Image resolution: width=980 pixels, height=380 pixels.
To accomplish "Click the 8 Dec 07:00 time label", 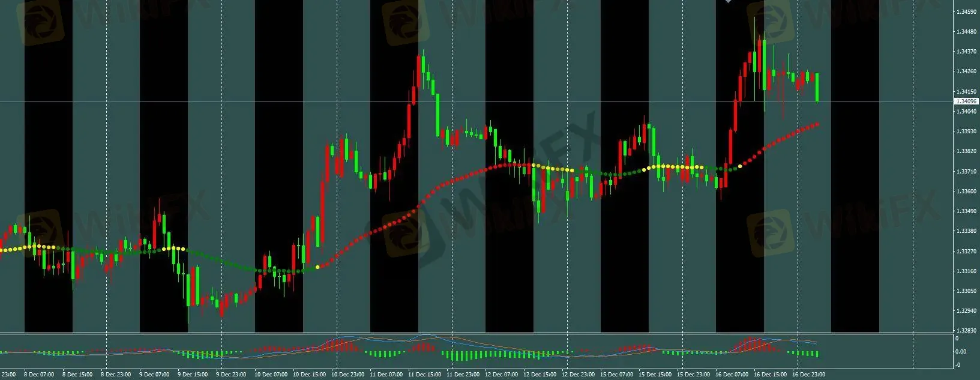I will [38, 375].
